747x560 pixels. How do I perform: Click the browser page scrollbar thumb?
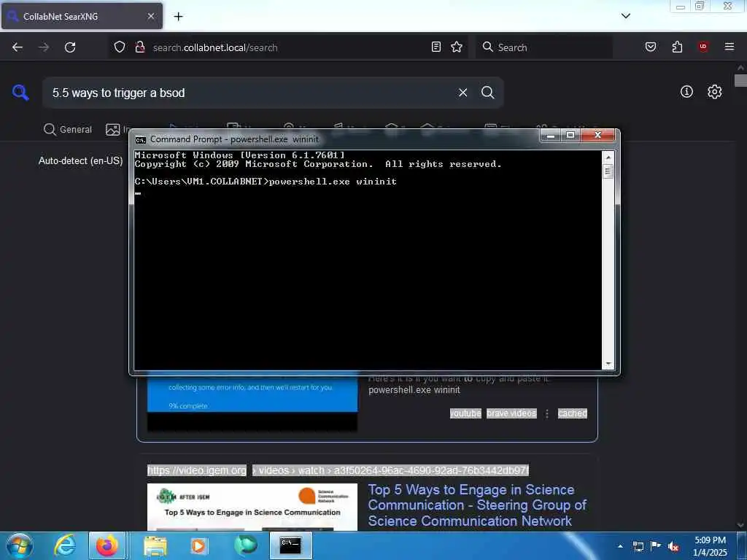740,80
